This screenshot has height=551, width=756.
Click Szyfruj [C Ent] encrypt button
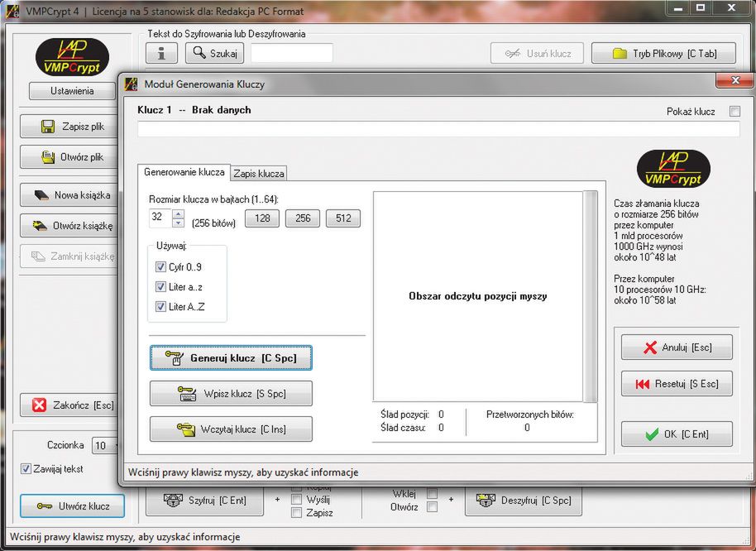(x=204, y=501)
